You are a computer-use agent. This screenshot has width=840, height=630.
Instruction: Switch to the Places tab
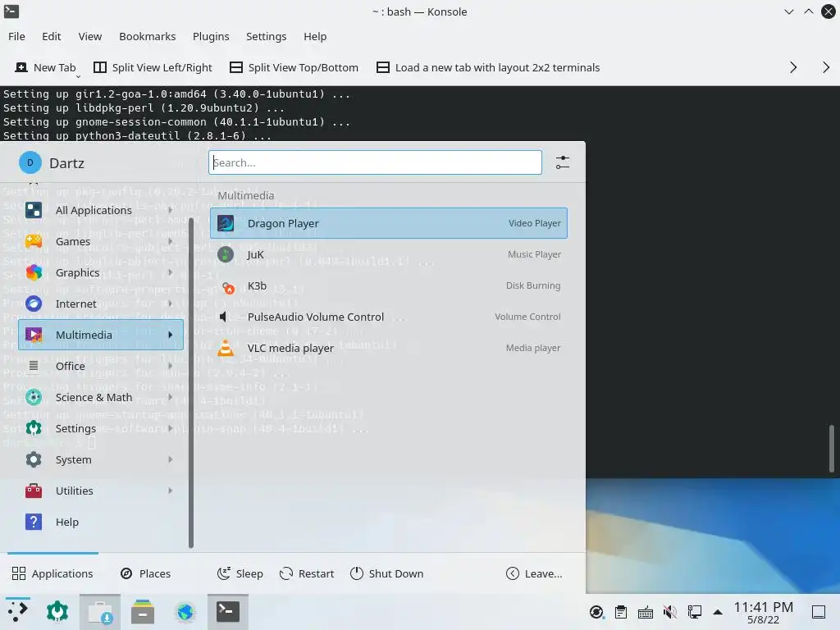coord(146,573)
